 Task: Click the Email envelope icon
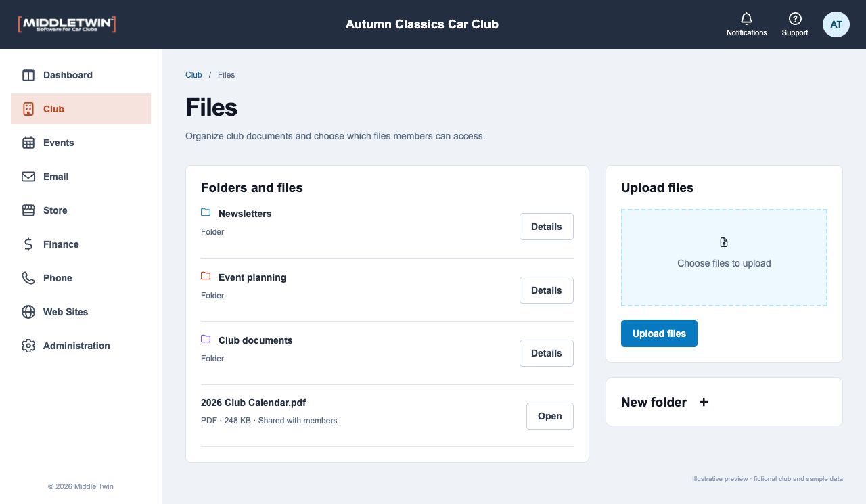pyautogui.click(x=28, y=177)
